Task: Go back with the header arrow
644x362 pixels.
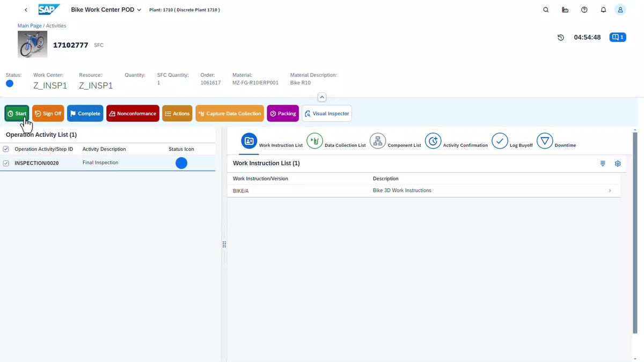Action: tap(26, 10)
